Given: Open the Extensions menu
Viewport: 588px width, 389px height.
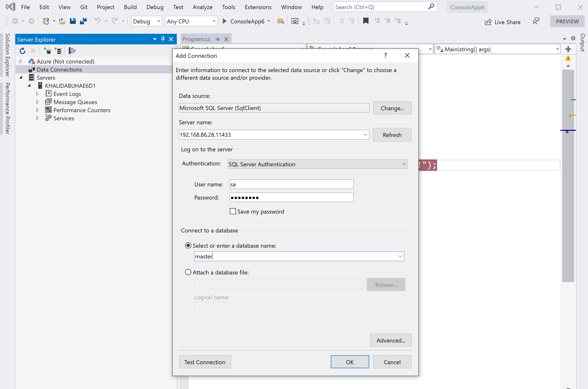Looking at the screenshot, I should click(258, 7).
